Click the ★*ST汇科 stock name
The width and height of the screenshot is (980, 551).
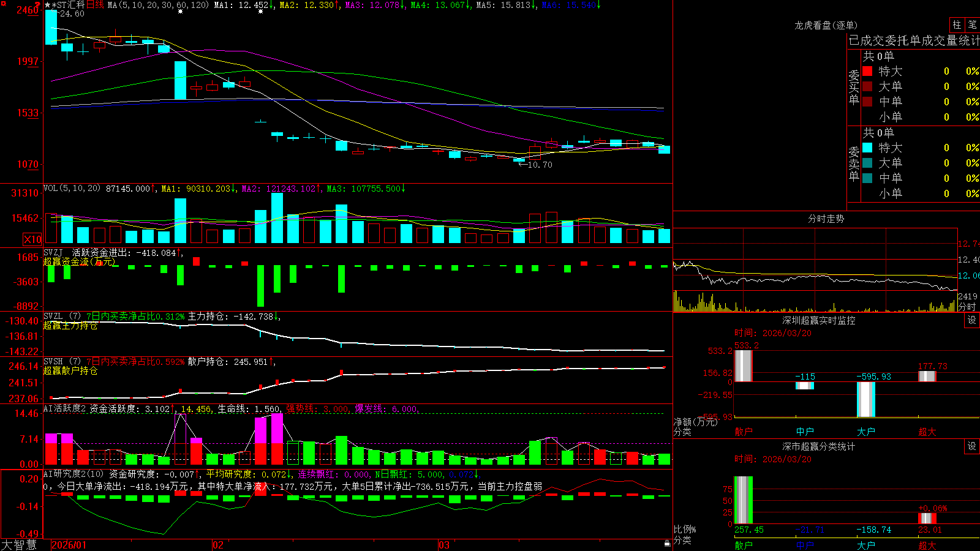tap(64, 5)
